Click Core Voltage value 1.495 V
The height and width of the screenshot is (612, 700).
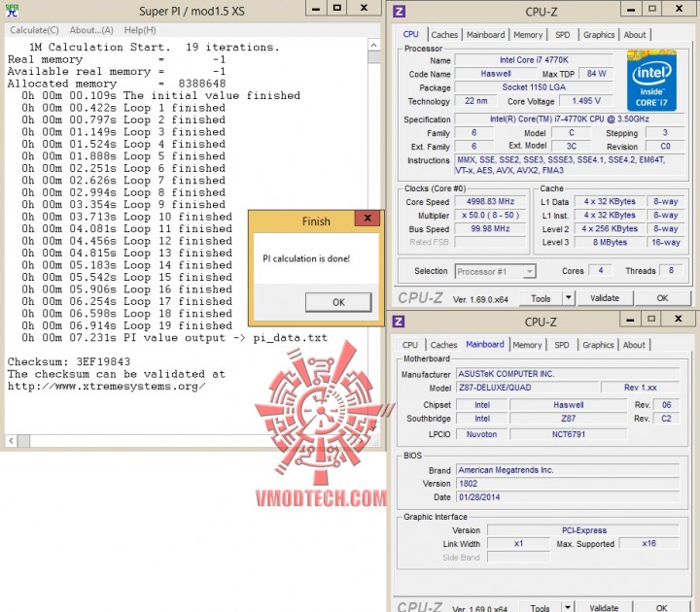(x=586, y=101)
